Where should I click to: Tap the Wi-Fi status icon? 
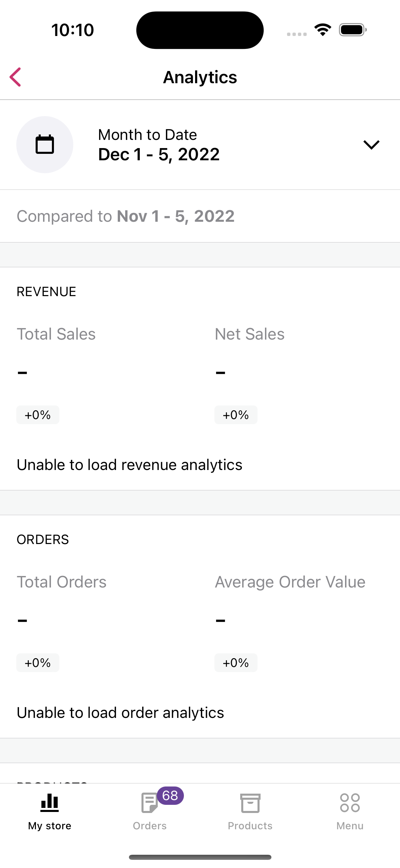tap(323, 30)
